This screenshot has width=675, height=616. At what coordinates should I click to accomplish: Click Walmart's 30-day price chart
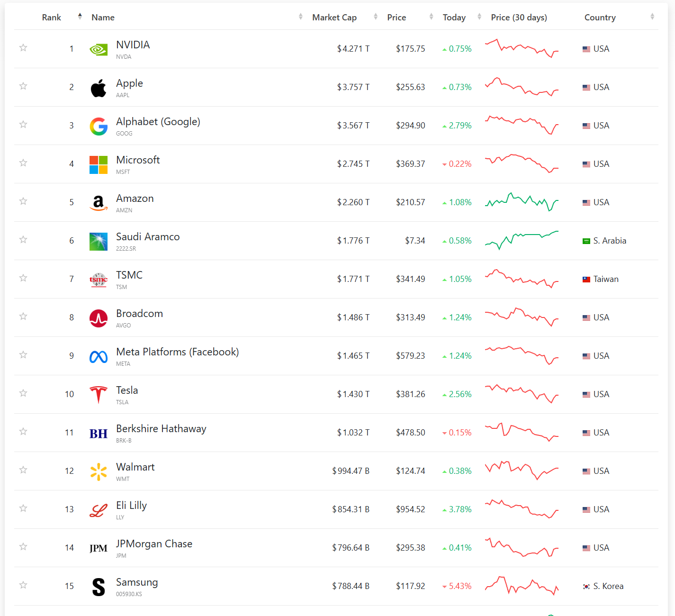tap(522, 471)
